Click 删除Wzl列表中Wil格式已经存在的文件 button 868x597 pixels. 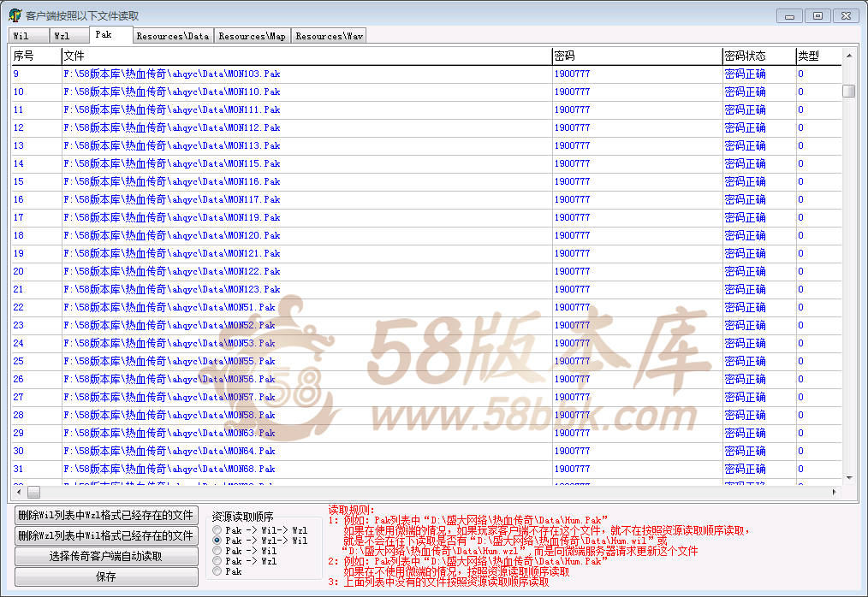click(x=106, y=535)
